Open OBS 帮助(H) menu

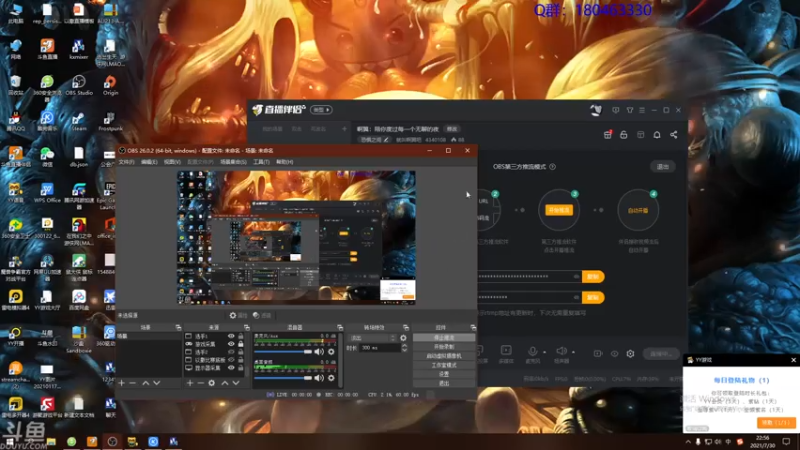284,162
